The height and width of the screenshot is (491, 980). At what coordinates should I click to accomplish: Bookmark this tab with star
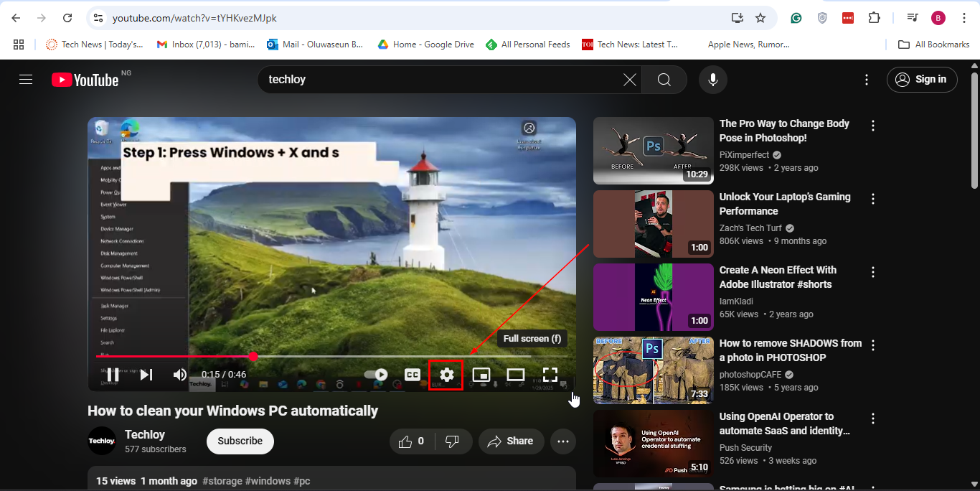(x=760, y=18)
